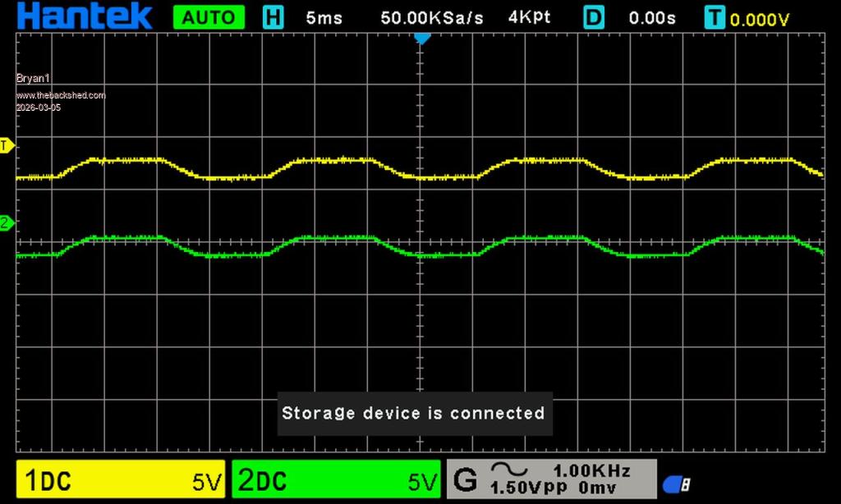Open the 4Kpt memory depth setting

(530, 17)
